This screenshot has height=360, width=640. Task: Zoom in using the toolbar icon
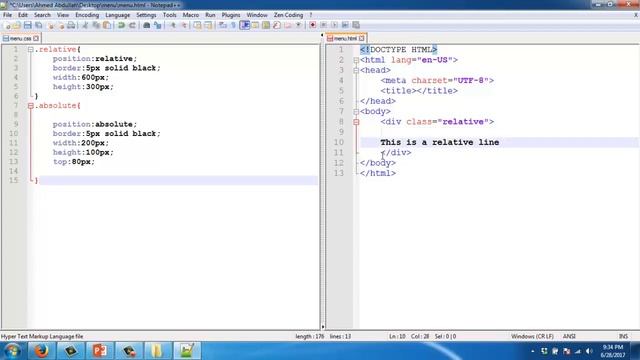(173, 25)
